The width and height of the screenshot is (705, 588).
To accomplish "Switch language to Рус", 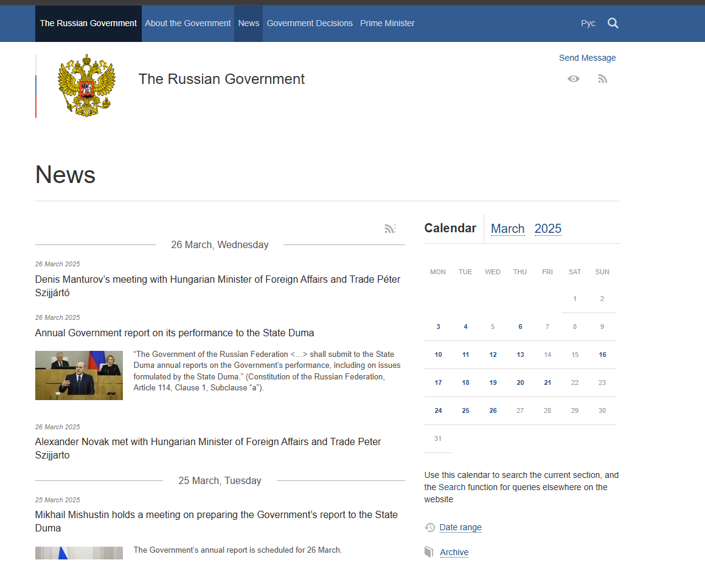I will (x=588, y=23).
